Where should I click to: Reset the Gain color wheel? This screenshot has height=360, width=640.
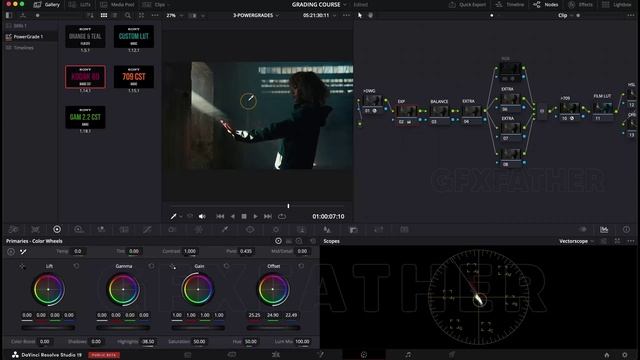(x=227, y=266)
